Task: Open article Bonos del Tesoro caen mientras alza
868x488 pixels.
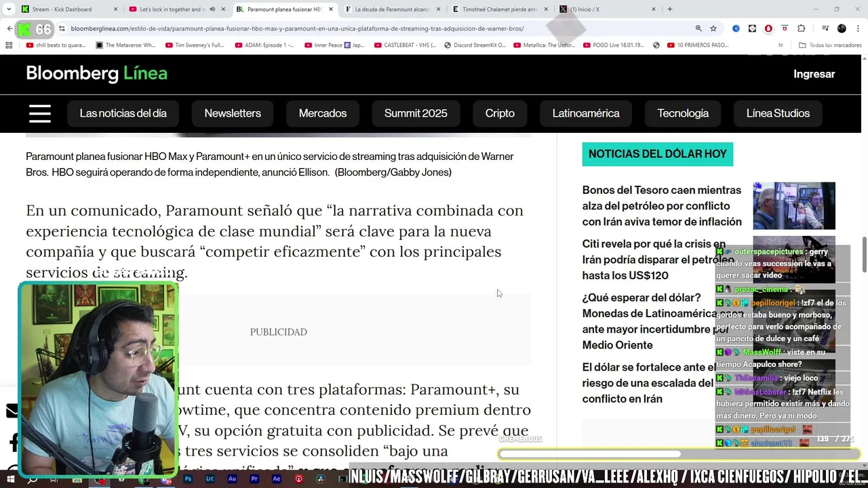Action: (x=662, y=206)
